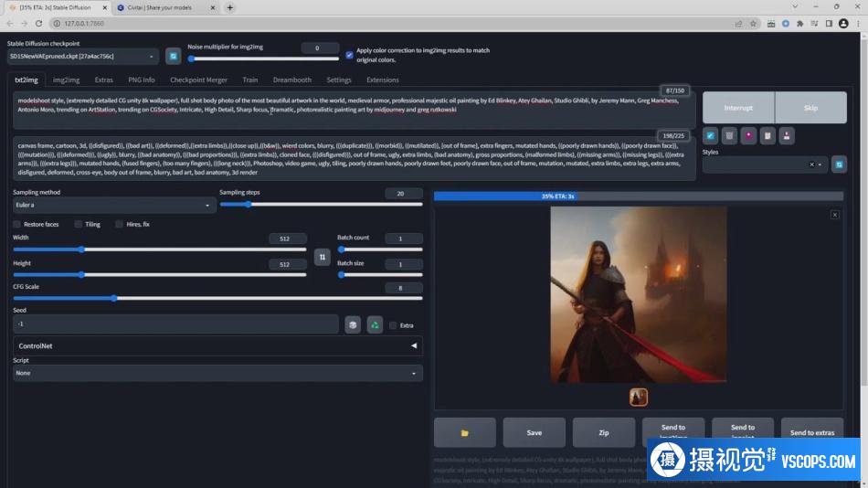The height and width of the screenshot is (488, 868).
Task: Open the Chrome profile avatar
Action: (843, 23)
